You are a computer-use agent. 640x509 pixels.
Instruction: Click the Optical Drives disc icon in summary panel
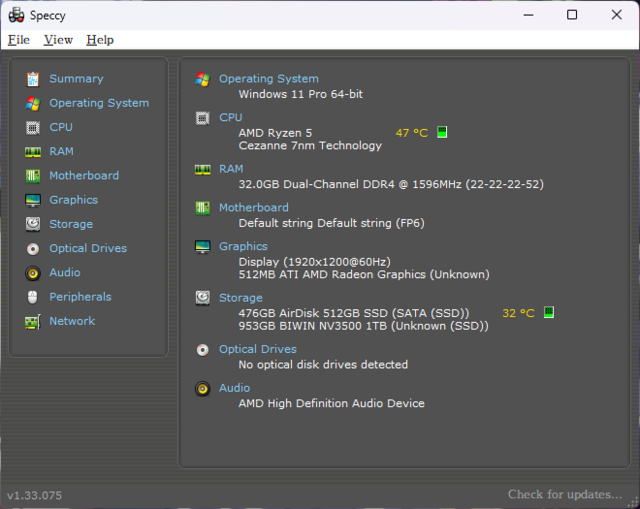pos(202,350)
